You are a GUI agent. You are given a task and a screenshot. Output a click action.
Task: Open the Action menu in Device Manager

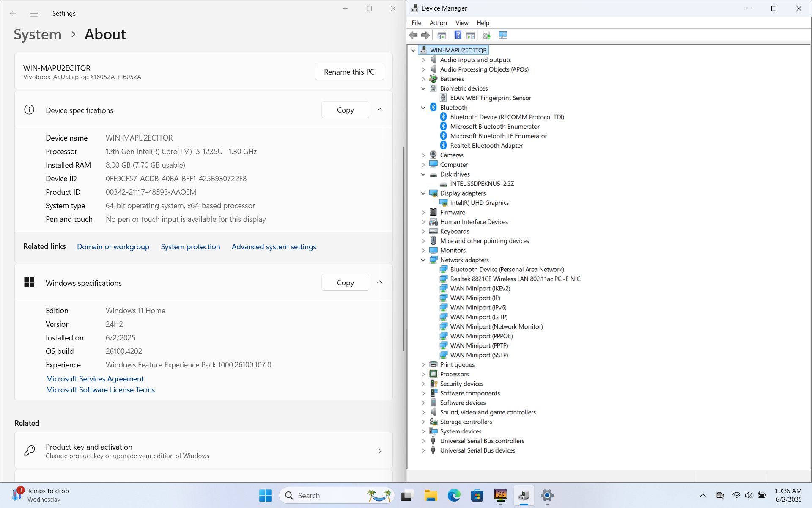coord(438,23)
